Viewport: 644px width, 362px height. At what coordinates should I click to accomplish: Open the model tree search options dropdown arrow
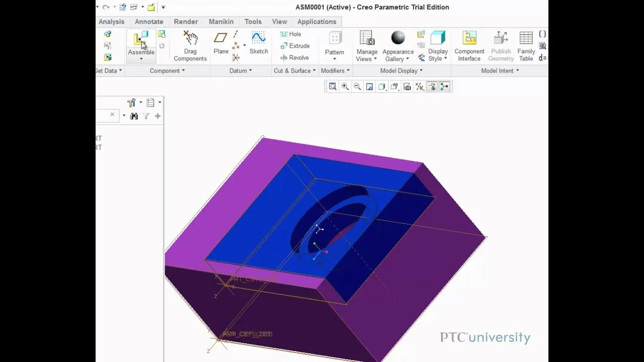[x=124, y=116]
